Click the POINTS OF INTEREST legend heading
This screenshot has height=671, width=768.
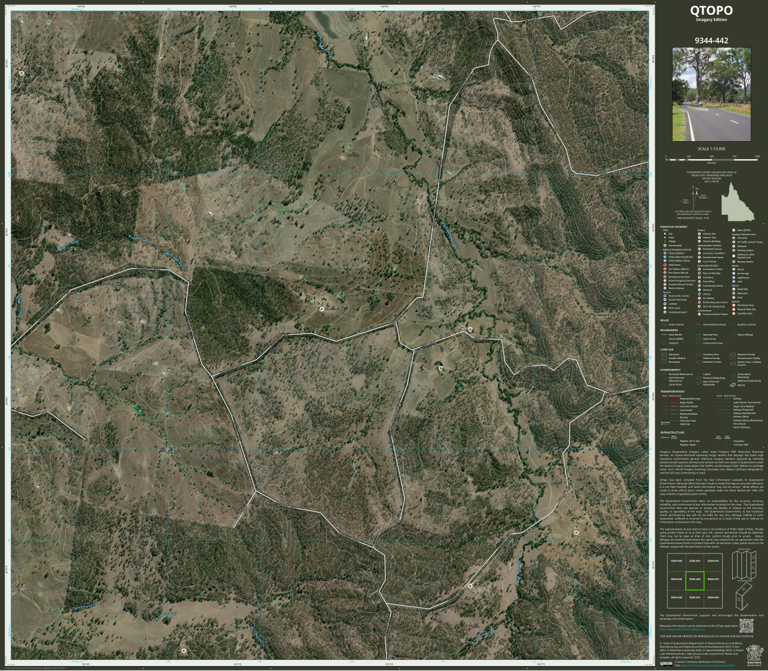(673, 227)
